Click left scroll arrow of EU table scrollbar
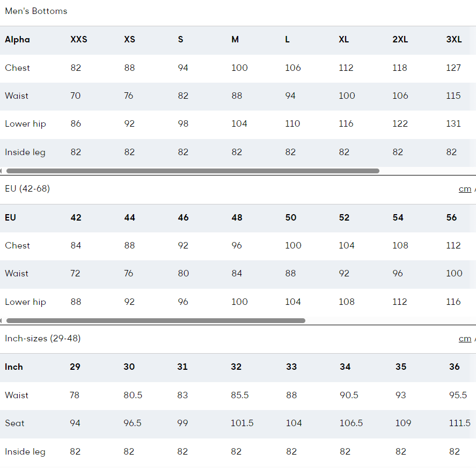 point(1,321)
